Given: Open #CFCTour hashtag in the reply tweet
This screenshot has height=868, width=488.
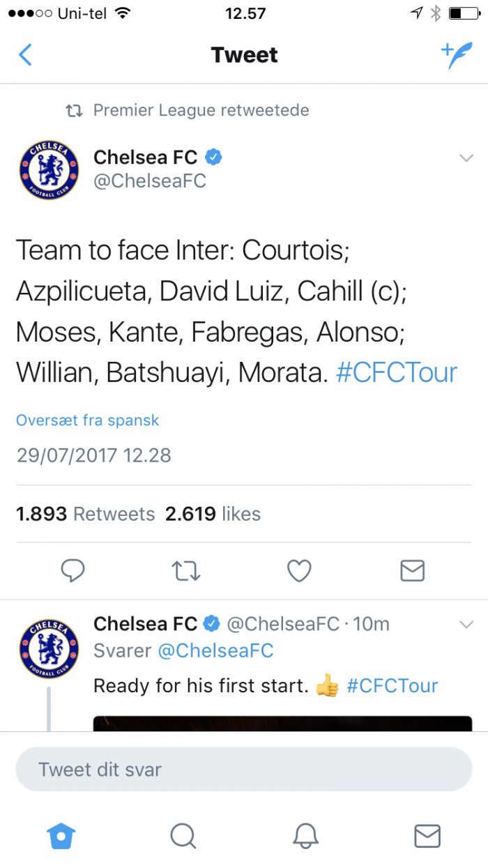Looking at the screenshot, I should coord(392,685).
